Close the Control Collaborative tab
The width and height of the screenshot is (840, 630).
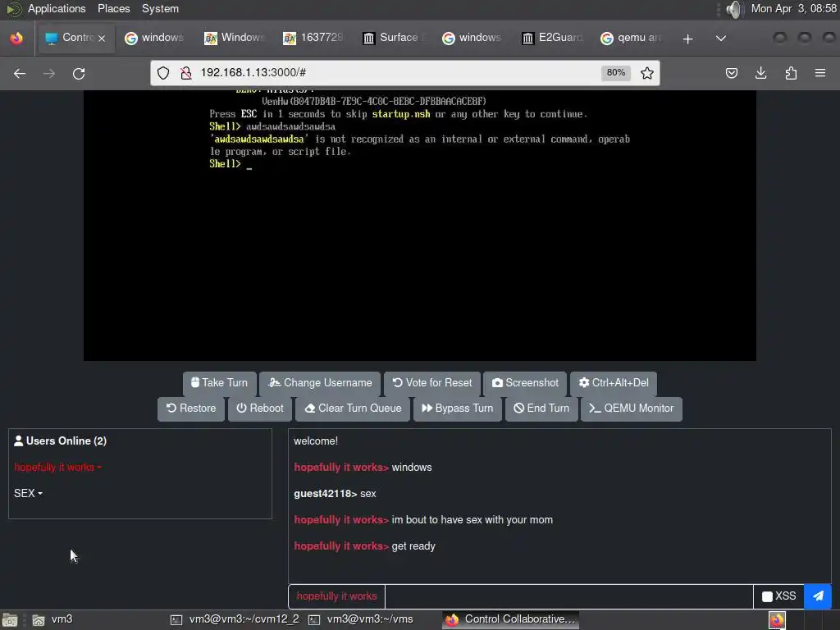click(x=102, y=38)
